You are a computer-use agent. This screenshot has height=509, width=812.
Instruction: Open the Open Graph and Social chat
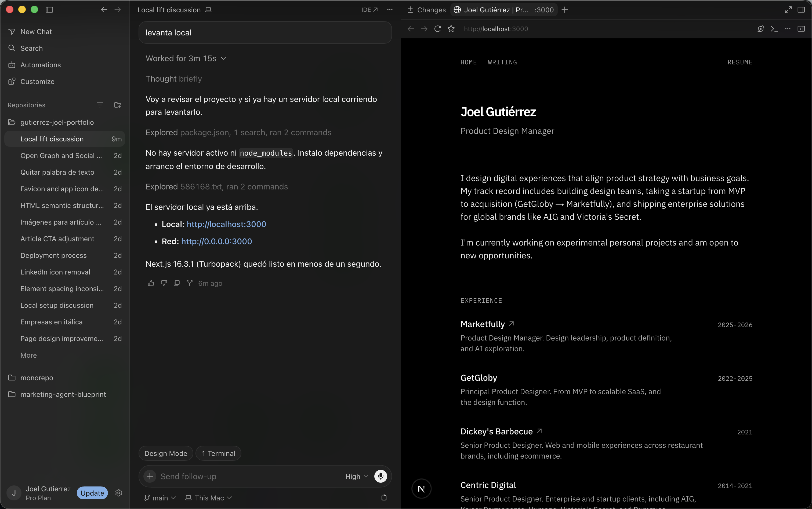pyautogui.click(x=65, y=156)
